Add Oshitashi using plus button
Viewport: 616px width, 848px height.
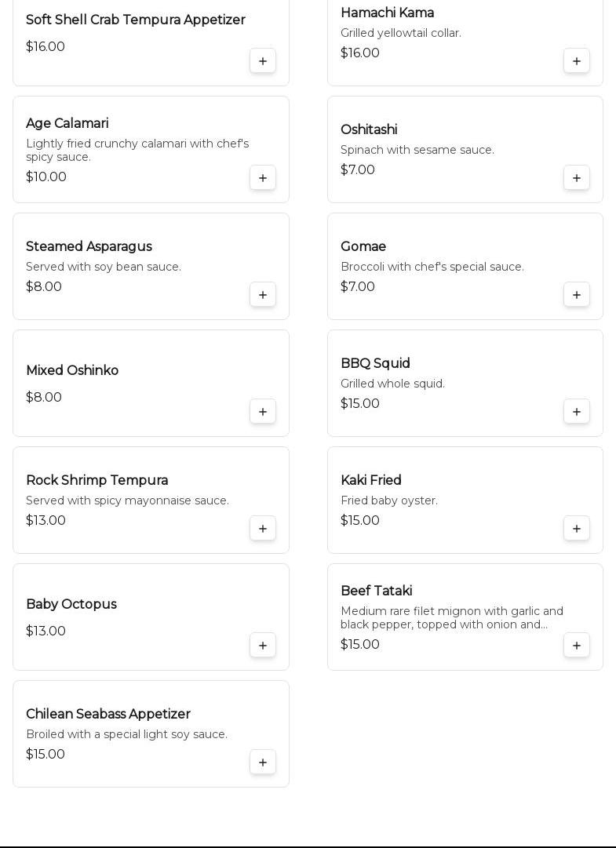pos(577,178)
